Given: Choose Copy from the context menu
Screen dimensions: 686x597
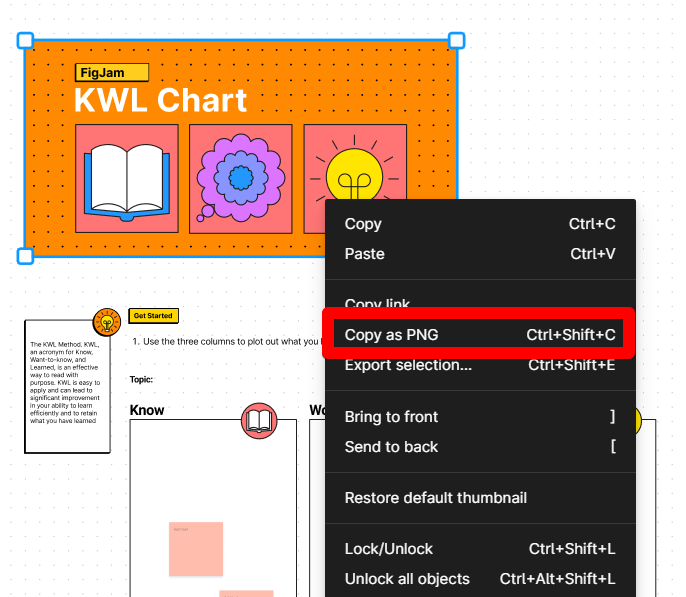Looking at the screenshot, I should (x=480, y=224).
